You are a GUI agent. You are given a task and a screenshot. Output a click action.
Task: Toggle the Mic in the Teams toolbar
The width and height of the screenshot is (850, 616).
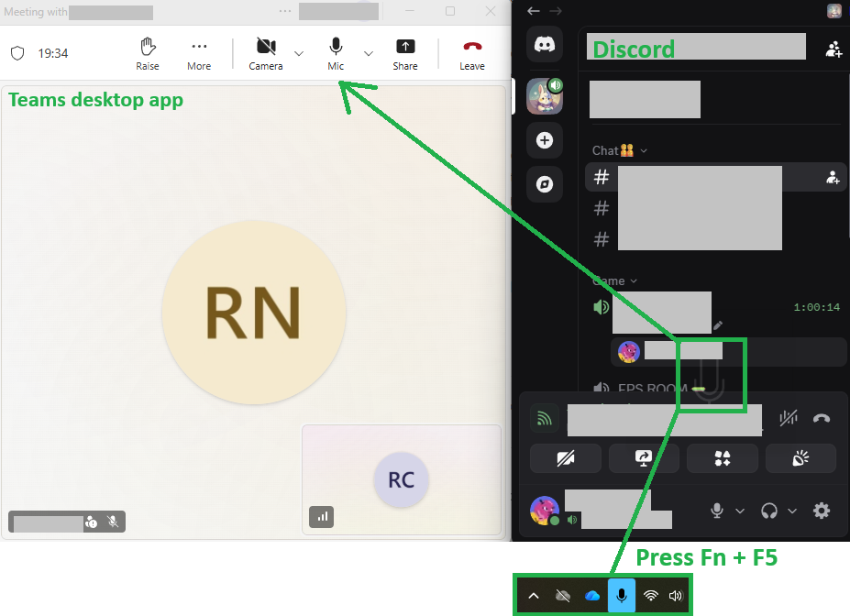coord(336,54)
